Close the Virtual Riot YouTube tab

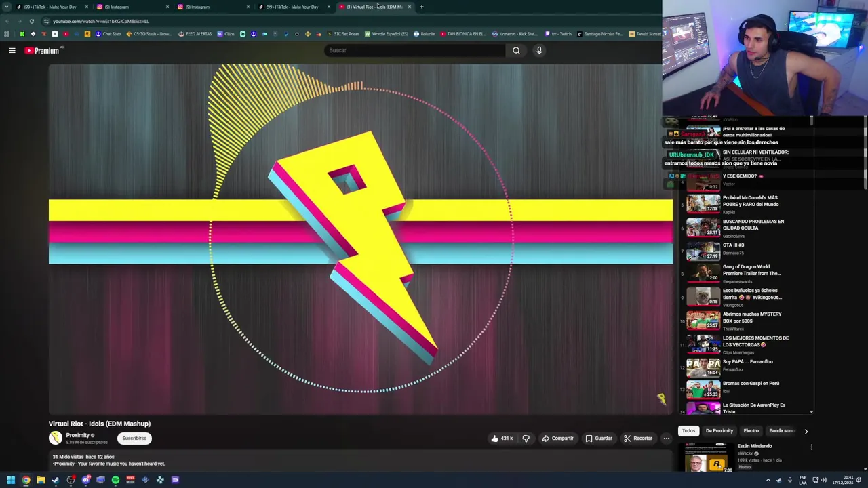409,7
